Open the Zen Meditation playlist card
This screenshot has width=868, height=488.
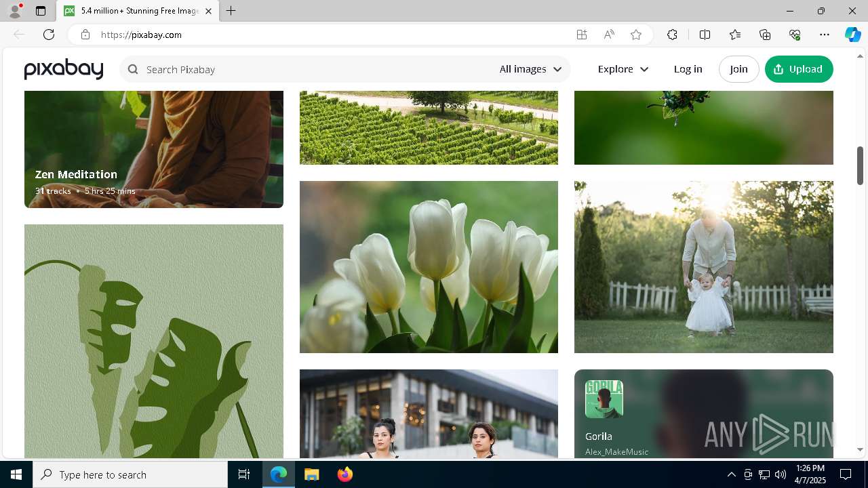coord(154,149)
